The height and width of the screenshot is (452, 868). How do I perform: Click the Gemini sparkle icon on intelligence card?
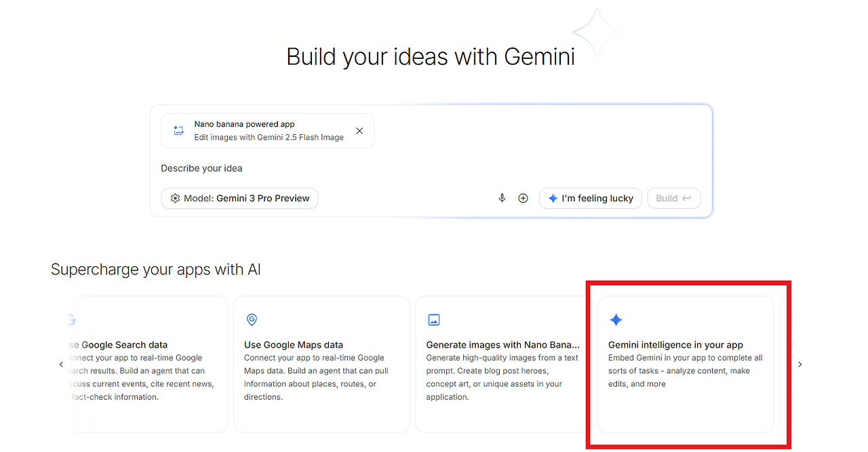tap(616, 320)
